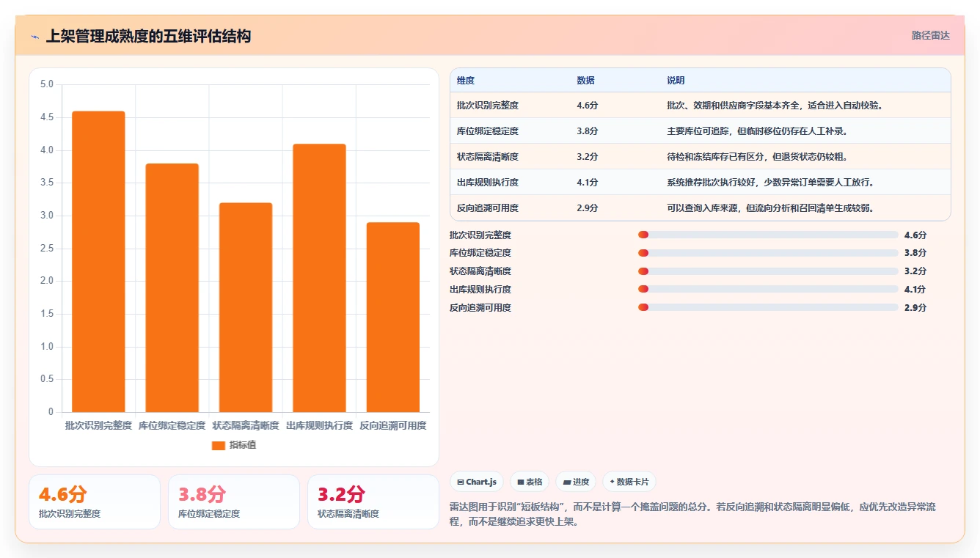Click the 状态隔离清晰度 bar in the chart
Screen dimensions: 980x558
[x=246, y=307]
